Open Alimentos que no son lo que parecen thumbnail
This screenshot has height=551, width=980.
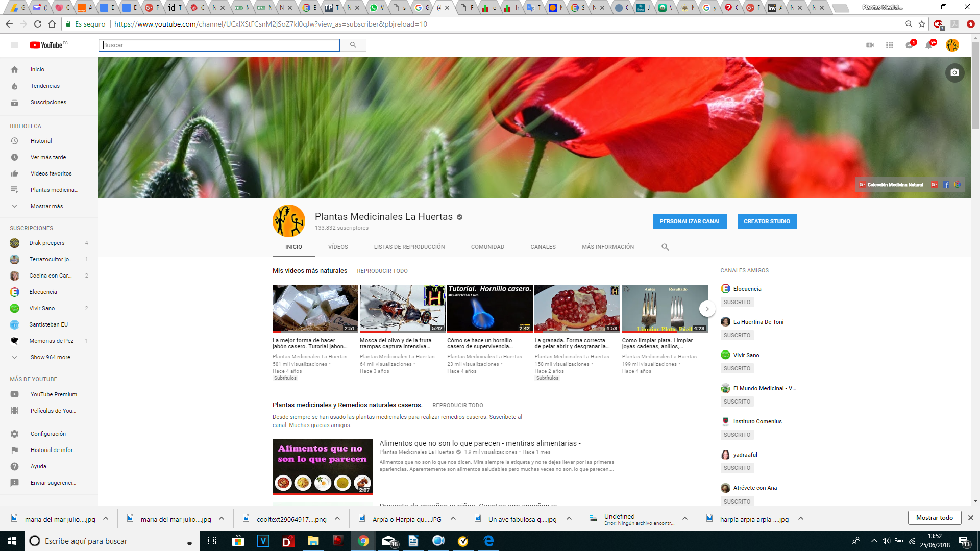(x=323, y=466)
